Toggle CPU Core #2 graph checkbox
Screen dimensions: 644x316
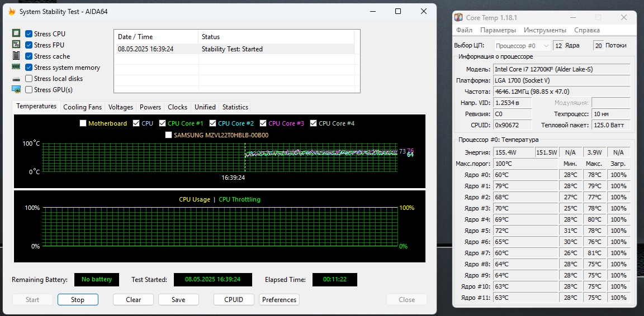[x=213, y=123]
